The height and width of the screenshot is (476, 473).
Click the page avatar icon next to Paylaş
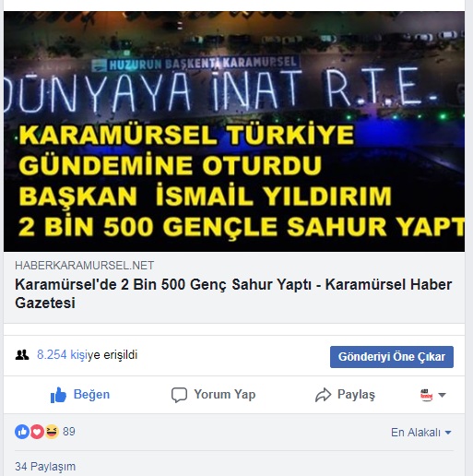[x=426, y=395]
